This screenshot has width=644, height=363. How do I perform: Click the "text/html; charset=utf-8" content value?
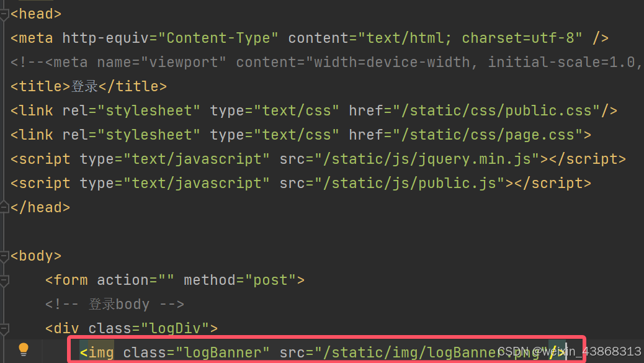[x=470, y=38]
